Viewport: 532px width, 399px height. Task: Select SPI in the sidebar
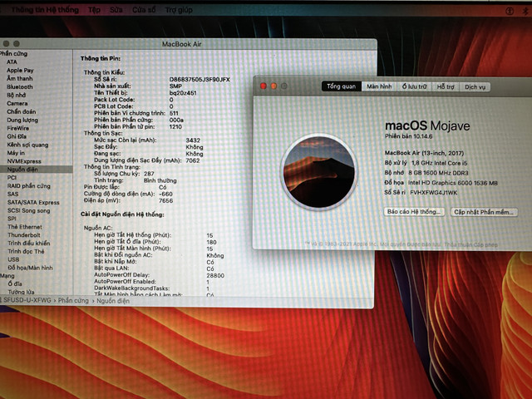coord(12,219)
